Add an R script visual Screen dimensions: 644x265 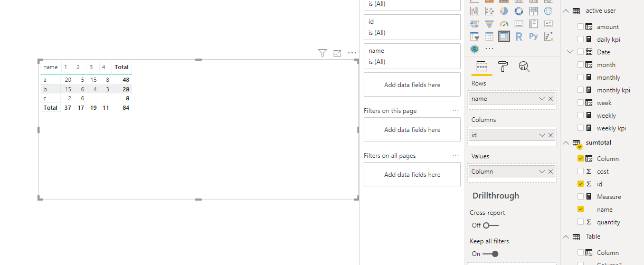coord(519,36)
